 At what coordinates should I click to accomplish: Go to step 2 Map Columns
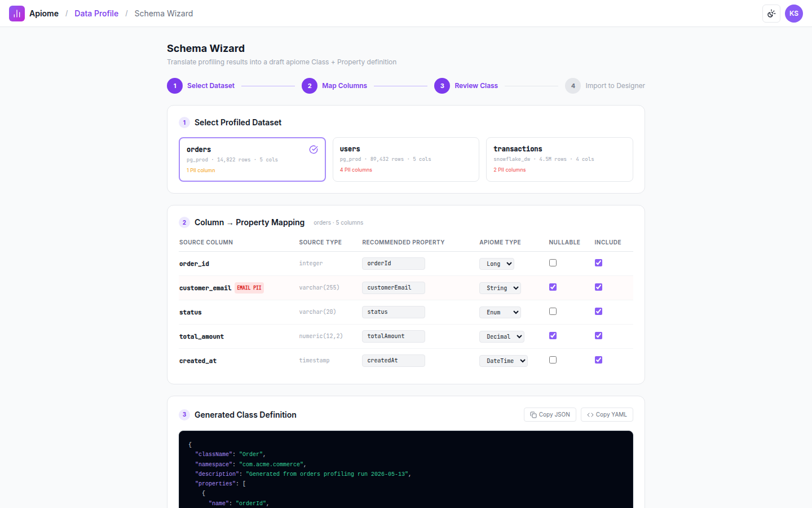(x=334, y=86)
